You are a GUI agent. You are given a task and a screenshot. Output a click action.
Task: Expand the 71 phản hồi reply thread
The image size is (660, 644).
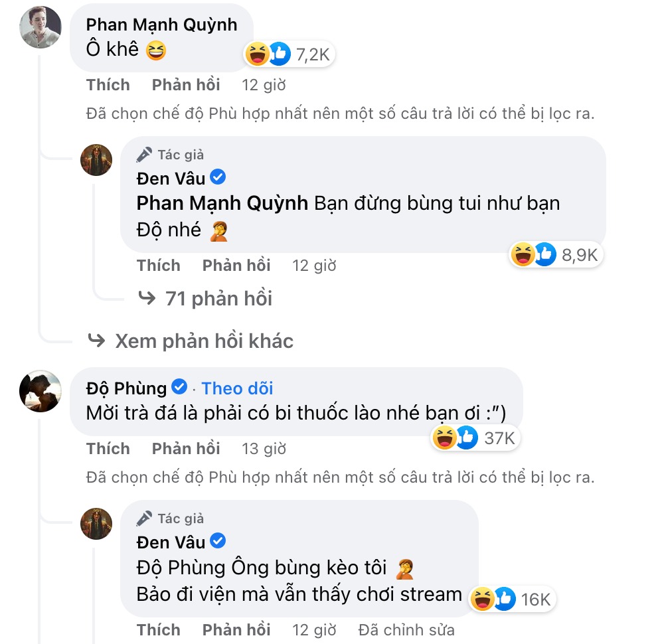218,298
